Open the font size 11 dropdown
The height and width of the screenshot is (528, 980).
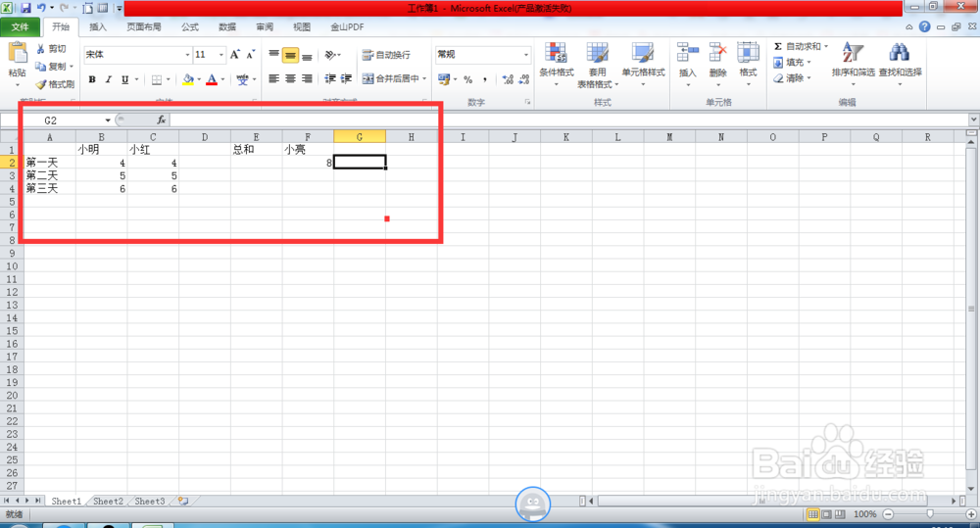tap(220, 54)
